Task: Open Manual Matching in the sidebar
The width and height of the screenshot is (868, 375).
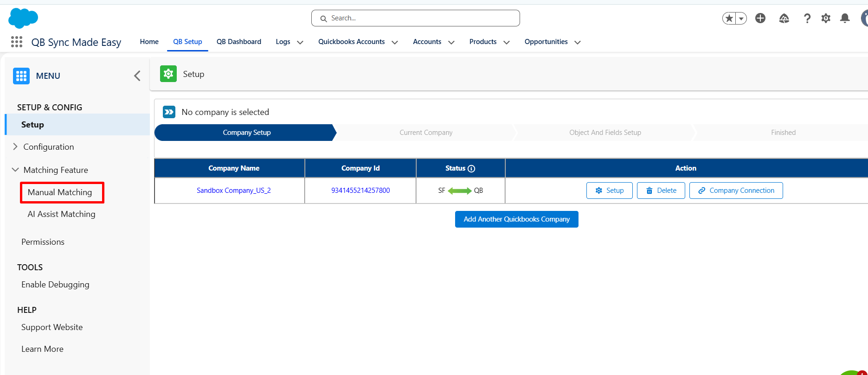Action: 60,192
